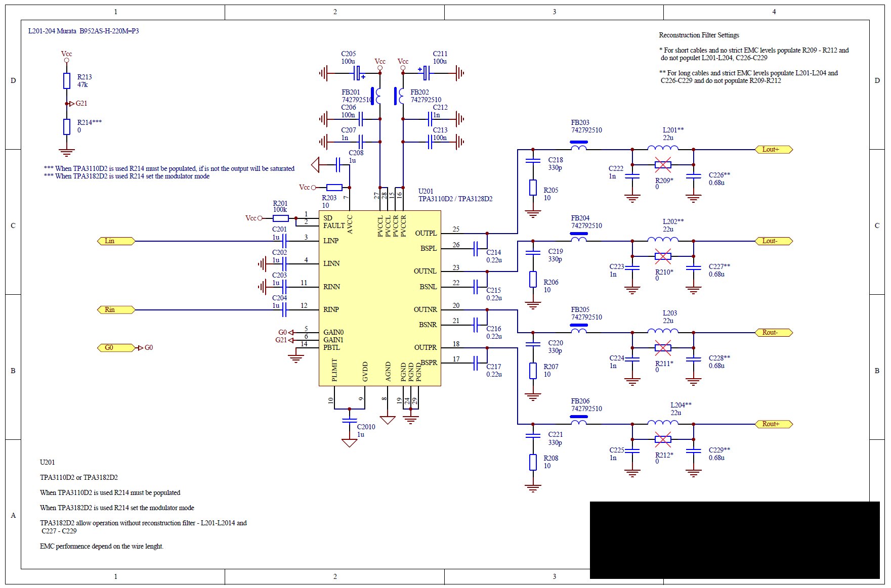Select the Lout- output port

click(x=774, y=241)
